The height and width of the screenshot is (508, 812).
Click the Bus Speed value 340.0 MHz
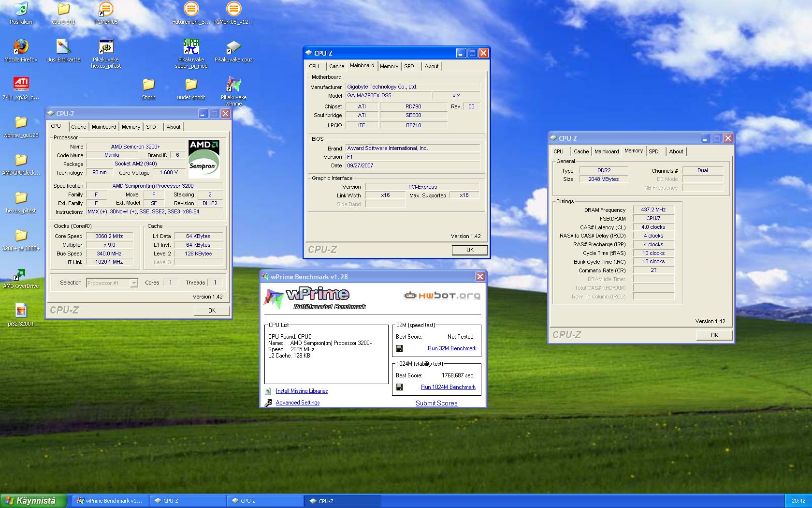coord(109,254)
